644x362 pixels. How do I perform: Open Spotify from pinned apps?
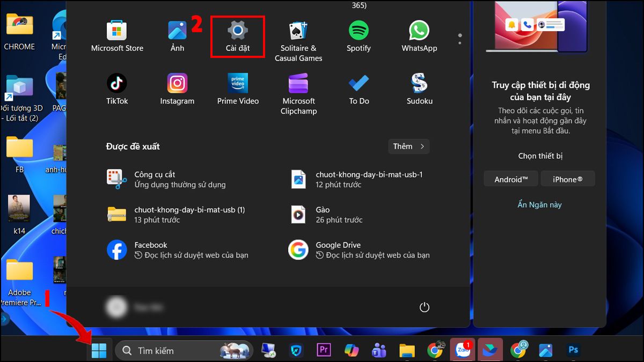click(x=358, y=36)
